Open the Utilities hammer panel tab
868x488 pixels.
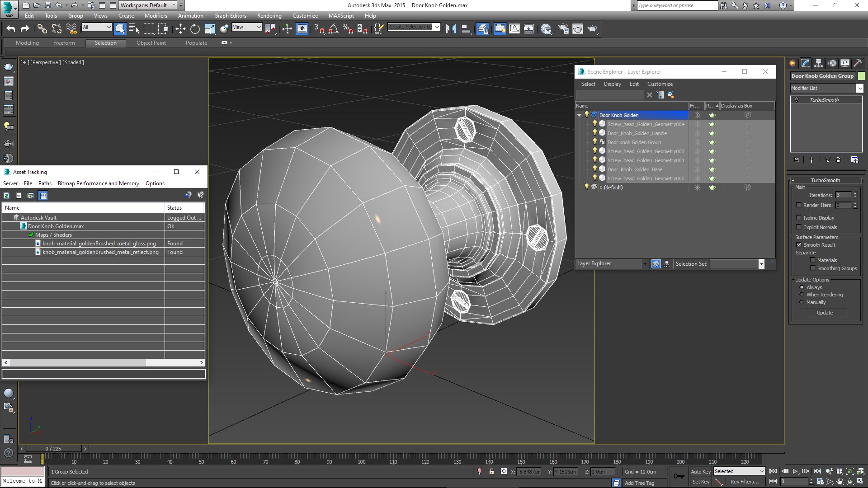pos(858,63)
